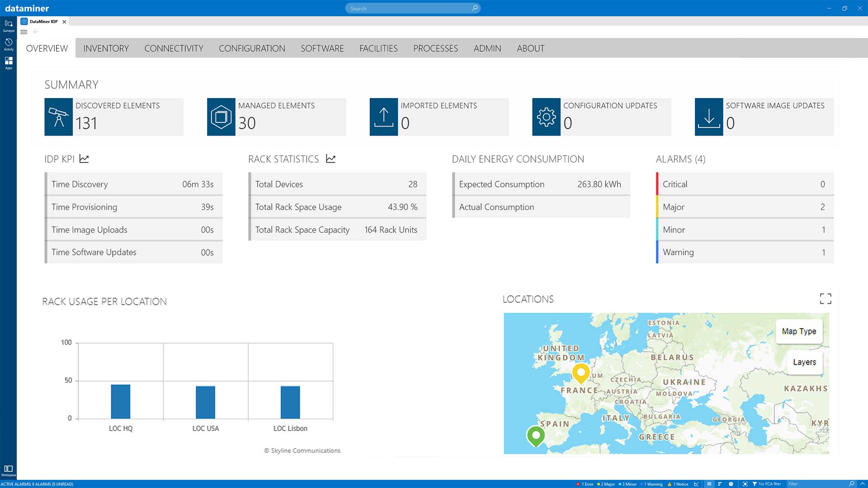Screen dimensions: 868x488
Task: Click the search magnifier in the alarm bar
Action: (x=851, y=484)
